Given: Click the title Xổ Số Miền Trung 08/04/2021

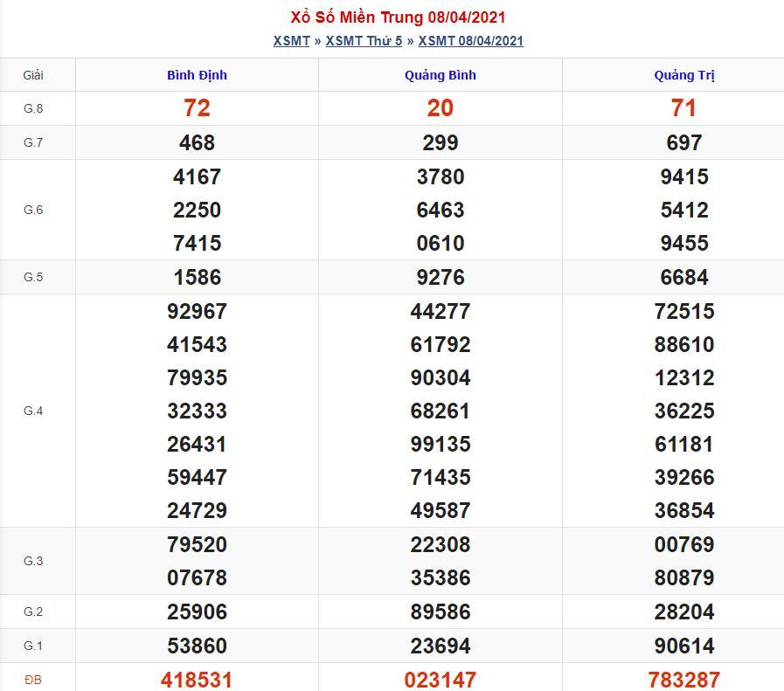Looking at the screenshot, I should tap(398, 17).
